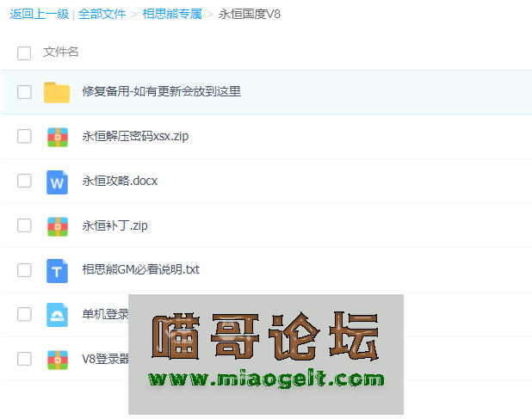This screenshot has width=532, height=419.
Task: Open the file name 相思熊GM必看说明.txt
Action: [x=140, y=270]
